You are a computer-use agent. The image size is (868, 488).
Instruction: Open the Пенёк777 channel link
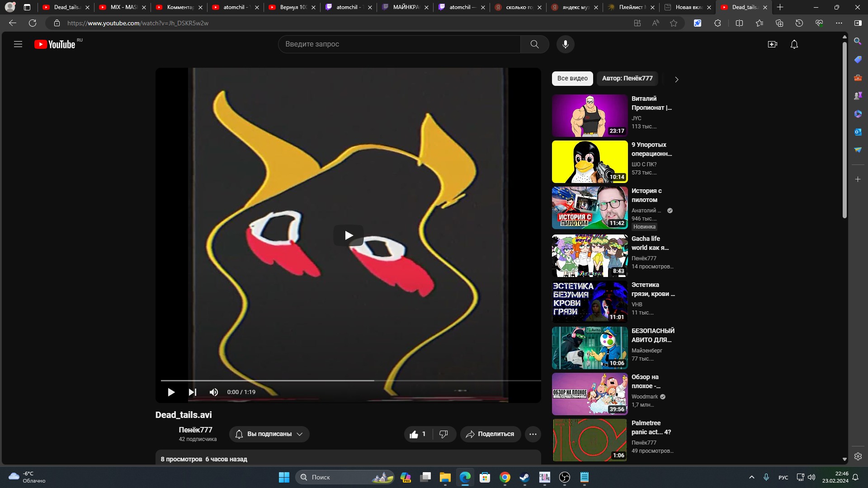(195, 430)
